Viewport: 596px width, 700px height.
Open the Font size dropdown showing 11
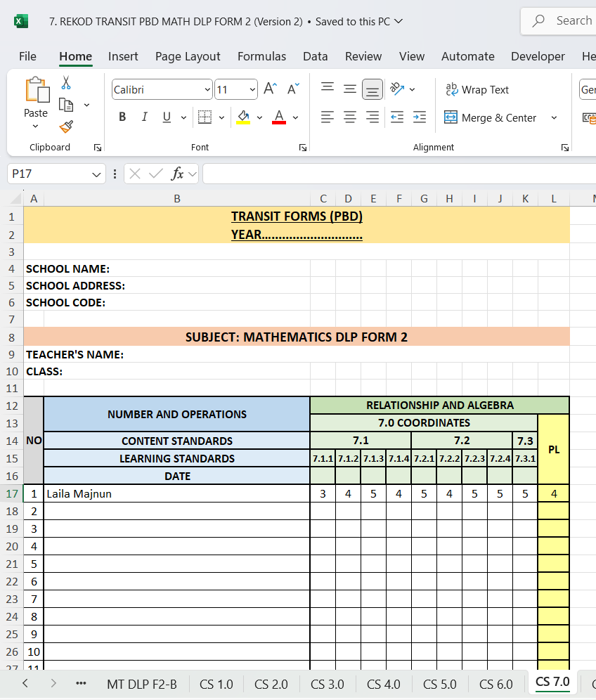click(253, 90)
